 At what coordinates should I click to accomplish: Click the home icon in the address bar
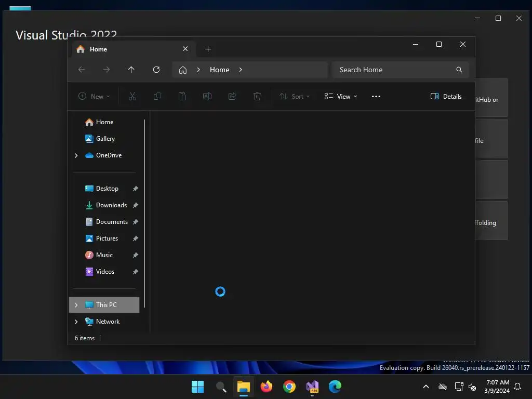tap(183, 70)
